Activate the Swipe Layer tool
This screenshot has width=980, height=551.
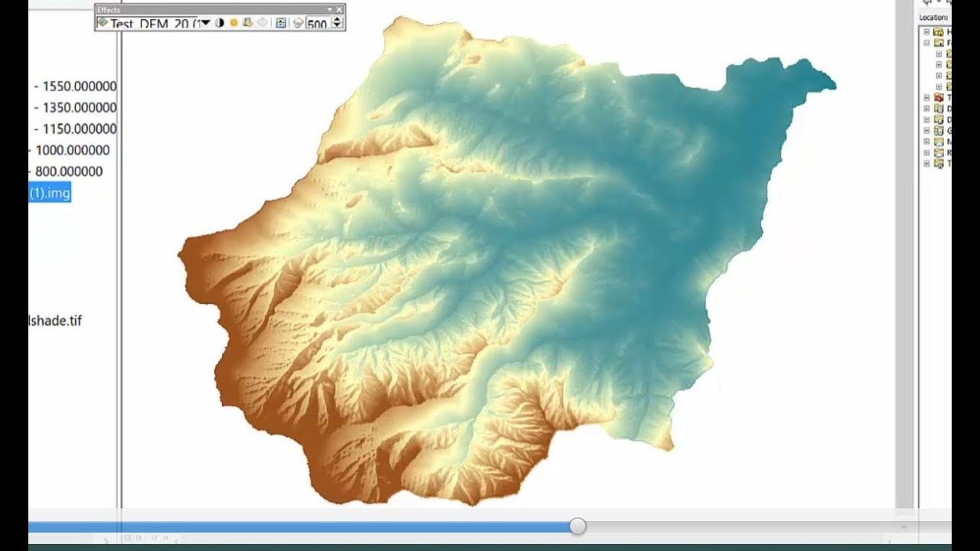point(281,23)
